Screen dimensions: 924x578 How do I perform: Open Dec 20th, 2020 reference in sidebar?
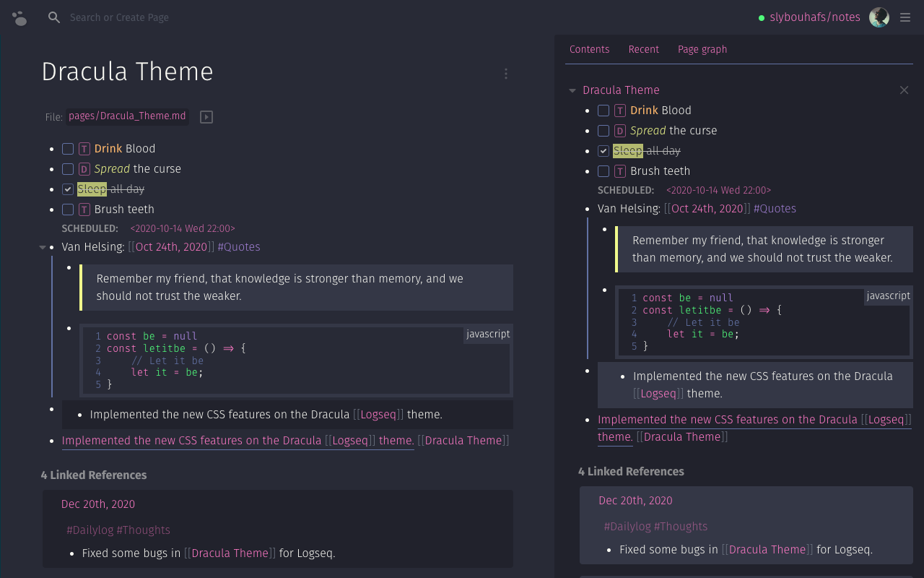pyautogui.click(x=635, y=501)
